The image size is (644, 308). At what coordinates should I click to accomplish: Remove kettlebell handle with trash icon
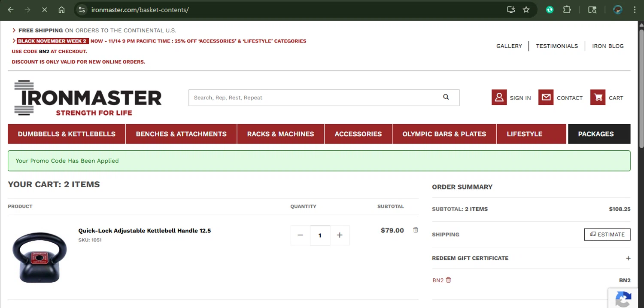click(x=416, y=230)
